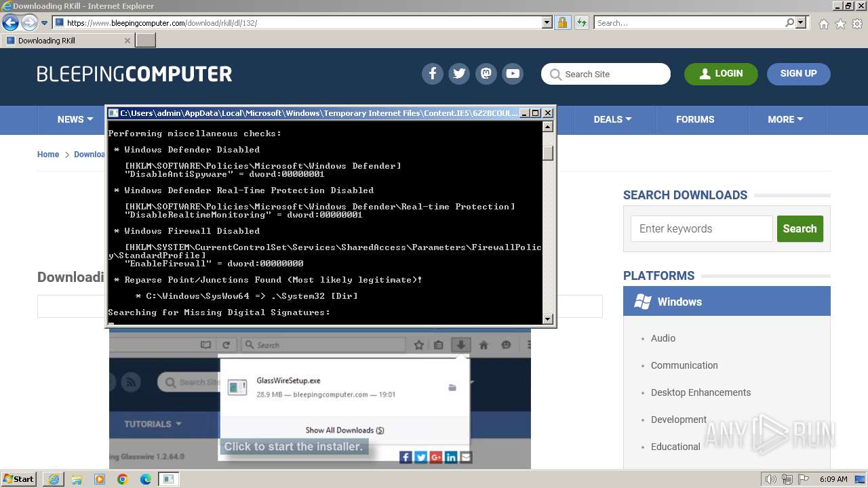Open the address bar URL dropdown arrow

click(547, 23)
